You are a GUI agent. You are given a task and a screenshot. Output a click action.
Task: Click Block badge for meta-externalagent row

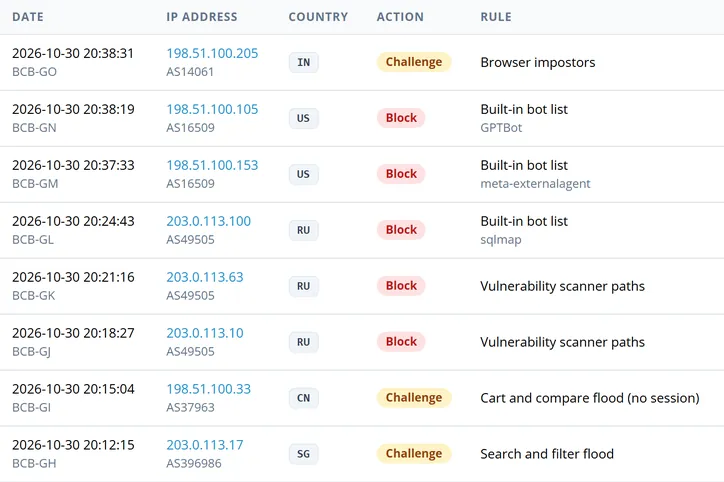(401, 174)
